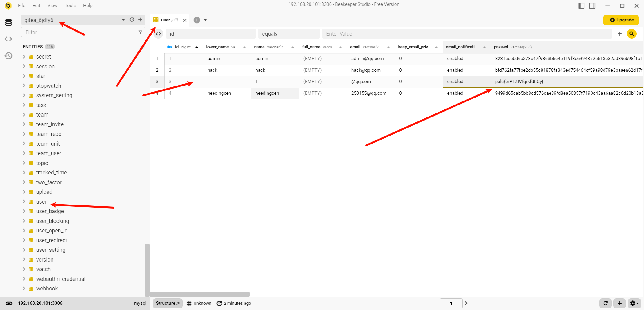Toggle raw filter mode code button
The height and width of the screenshot is (310, 644).
[158, 34]
